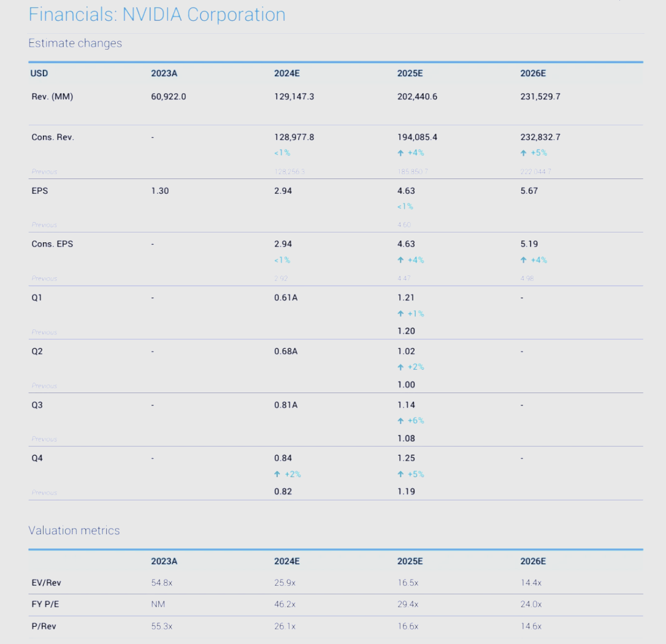
Task: Click the EV/Rev 2025E value 16.5x
Action: (x=408, y=583)
